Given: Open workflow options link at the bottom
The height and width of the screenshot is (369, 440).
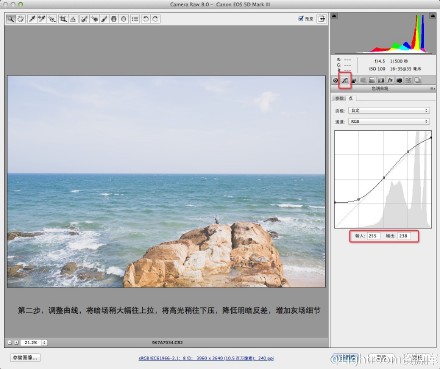Looking at the screenshot, I should [x=206, y=358].
